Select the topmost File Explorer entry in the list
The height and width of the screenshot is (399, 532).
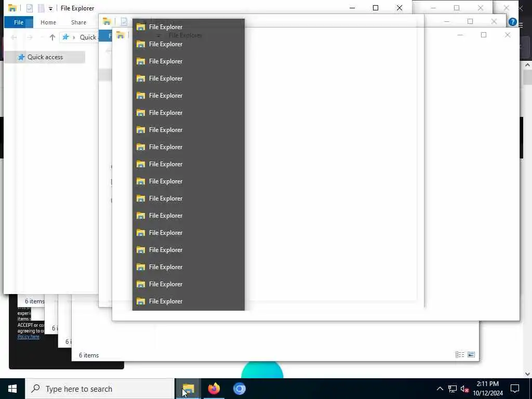(x=188, y=27)
